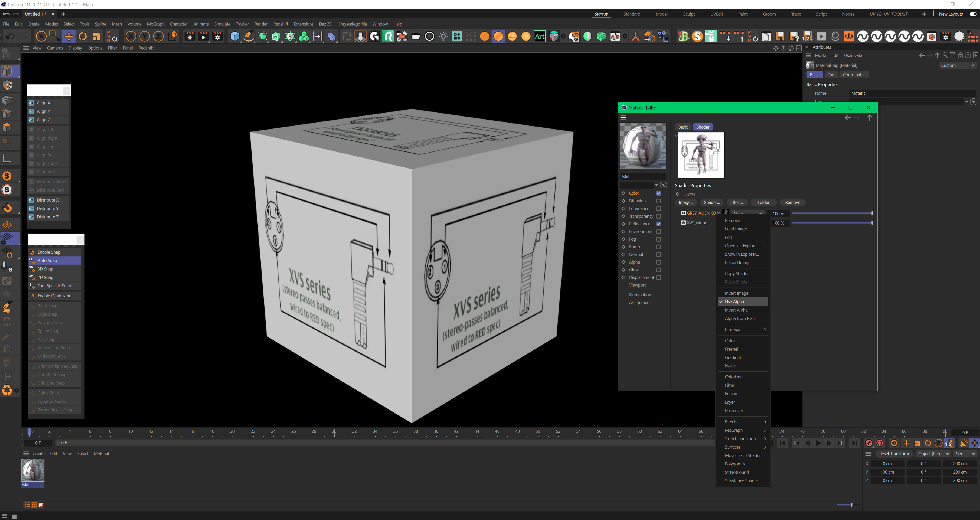The image size is (980, 520).
Task: Select 3D Snap in snap palette
Action: click(54, 269)
